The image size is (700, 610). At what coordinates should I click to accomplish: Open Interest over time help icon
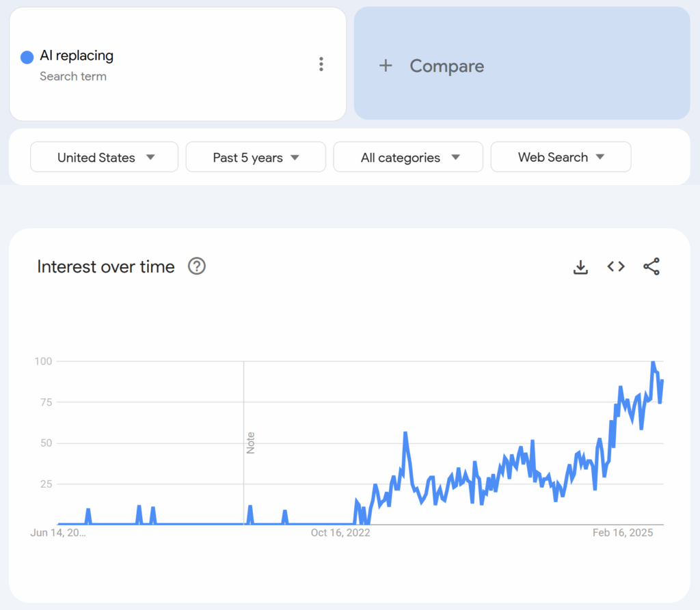pos(196,266)
